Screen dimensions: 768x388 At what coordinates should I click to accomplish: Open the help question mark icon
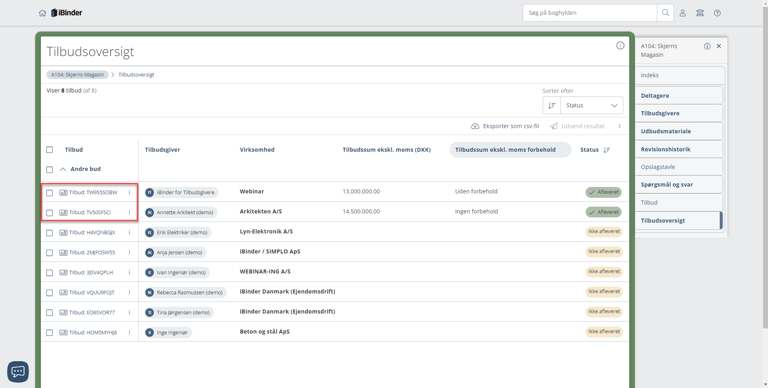[717, 13]
